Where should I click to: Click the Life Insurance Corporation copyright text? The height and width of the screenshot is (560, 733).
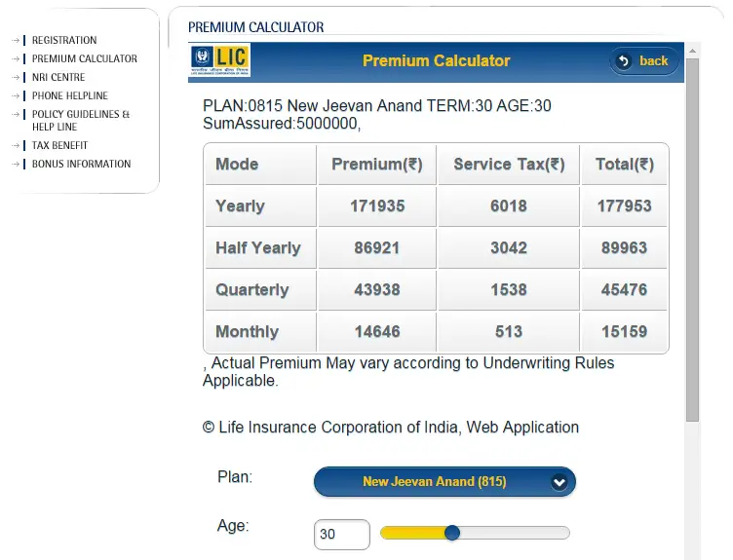(390, 428)
